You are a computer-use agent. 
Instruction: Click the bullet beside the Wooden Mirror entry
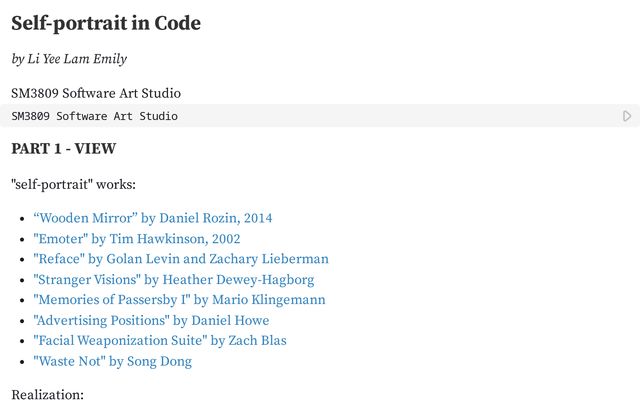(x=22, y=219)
